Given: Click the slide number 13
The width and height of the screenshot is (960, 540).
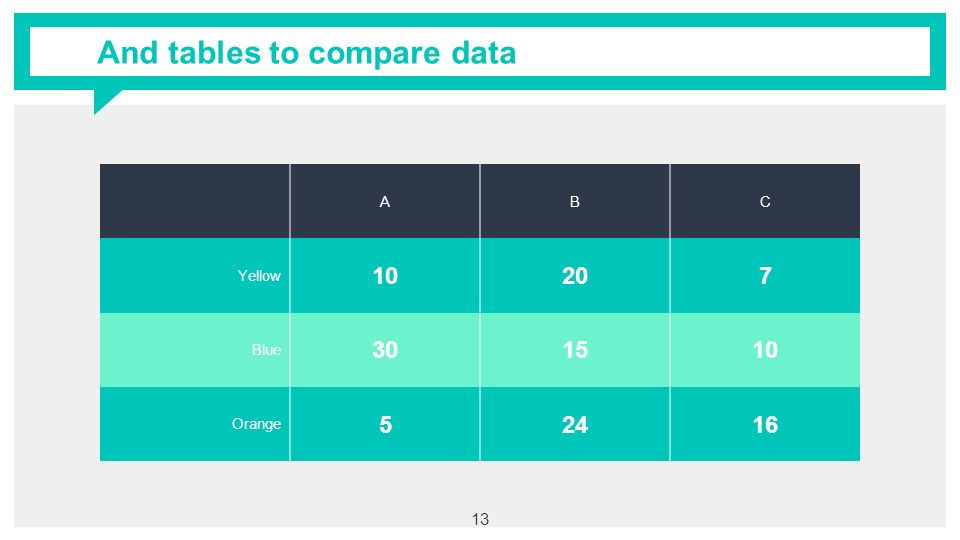Looking at the screenshot, I should click(480, 519).
